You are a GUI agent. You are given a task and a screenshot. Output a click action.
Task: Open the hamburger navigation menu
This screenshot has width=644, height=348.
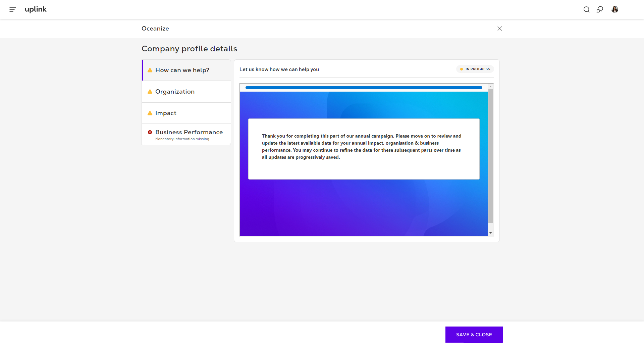point(12,9)
